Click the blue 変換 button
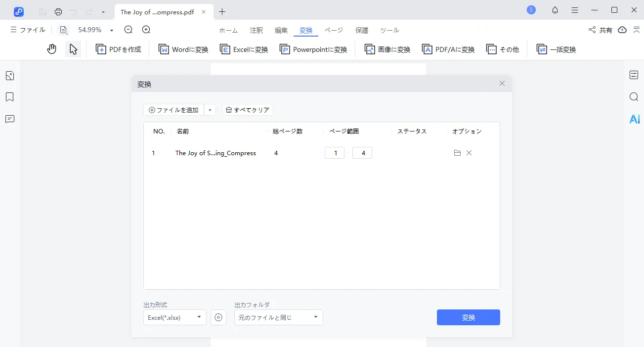Screen dimensions: 644x347 click(468, 317)
